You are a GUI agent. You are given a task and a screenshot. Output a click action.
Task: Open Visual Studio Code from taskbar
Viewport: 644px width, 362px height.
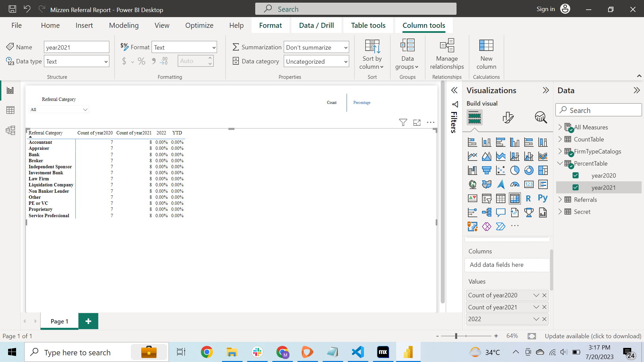pos(358,352)
